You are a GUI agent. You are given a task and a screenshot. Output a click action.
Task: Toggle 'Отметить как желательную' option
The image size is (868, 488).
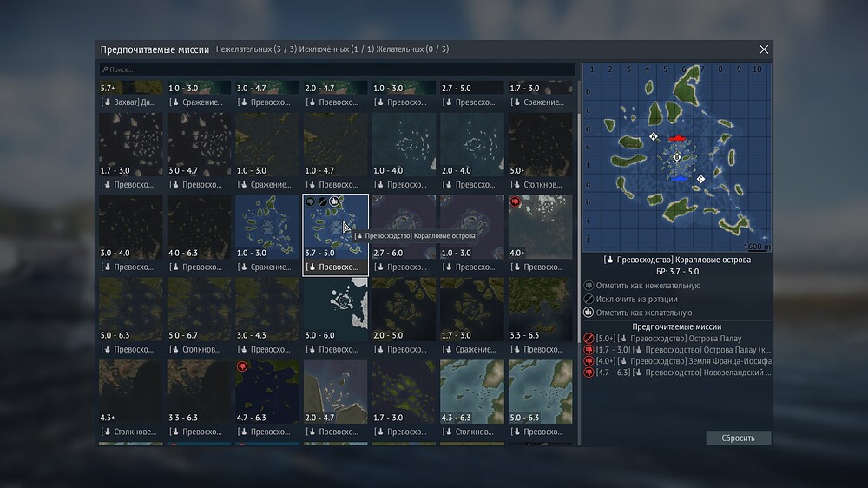click(641, 313)
